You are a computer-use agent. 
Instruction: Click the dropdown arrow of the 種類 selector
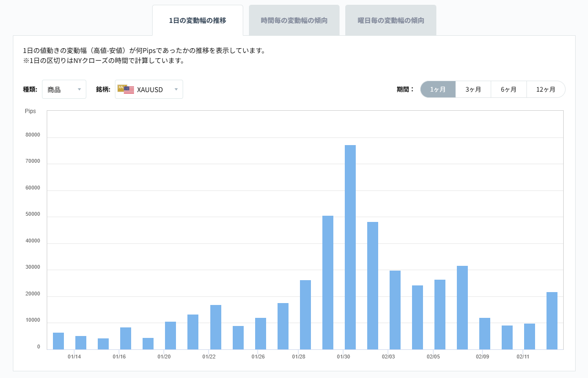[x=80, y=89]
